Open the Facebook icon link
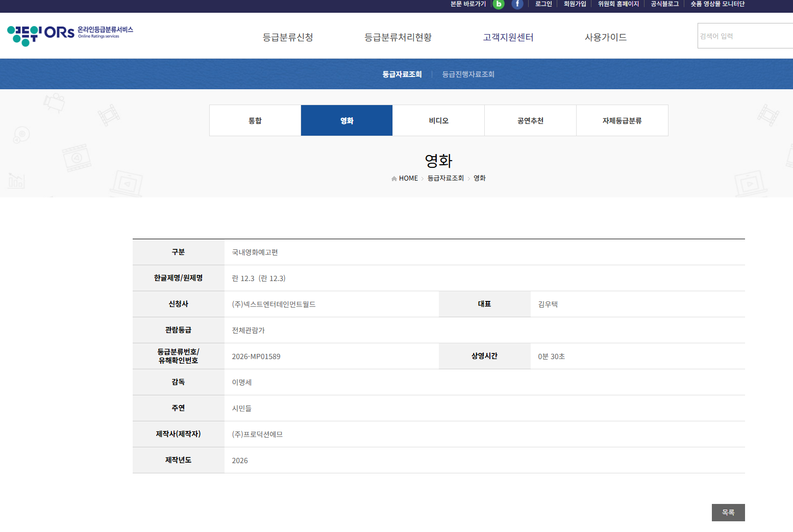The width and height of the screenshot is (793, 532). click(x=517, y=4)
